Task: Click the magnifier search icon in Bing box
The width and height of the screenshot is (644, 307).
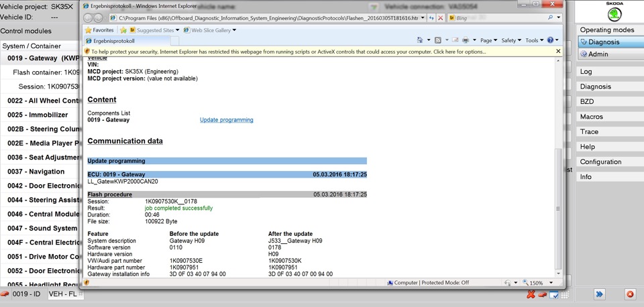Action: [x=550, y=17]
